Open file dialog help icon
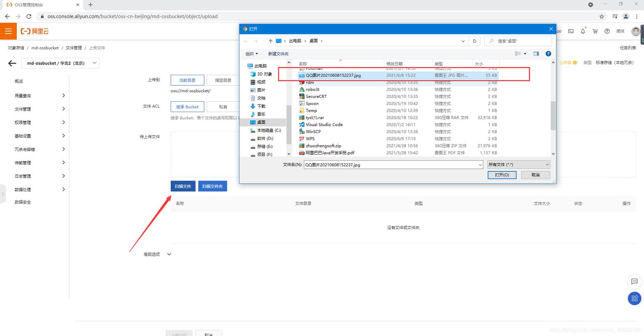644x336 pixels. coord(548,54)
